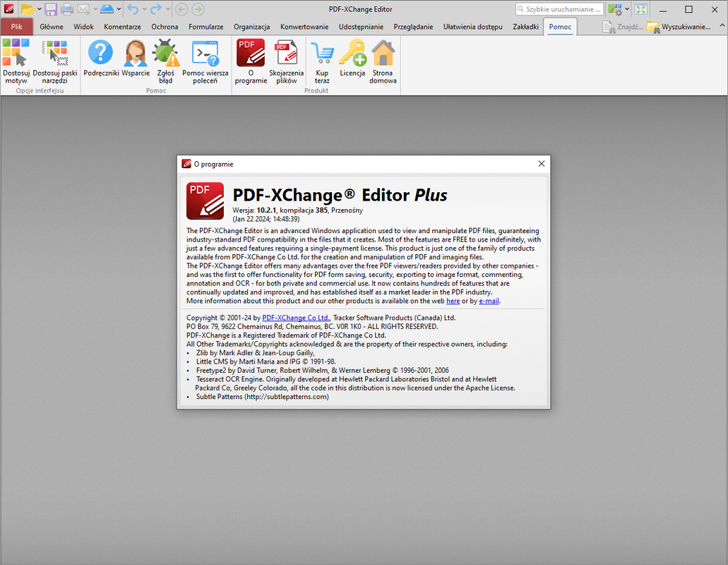The width and height of the screenshot is (728, 565).
Task: Click the 'here' web link in About dialog
Action: click(x=453, y=301)
